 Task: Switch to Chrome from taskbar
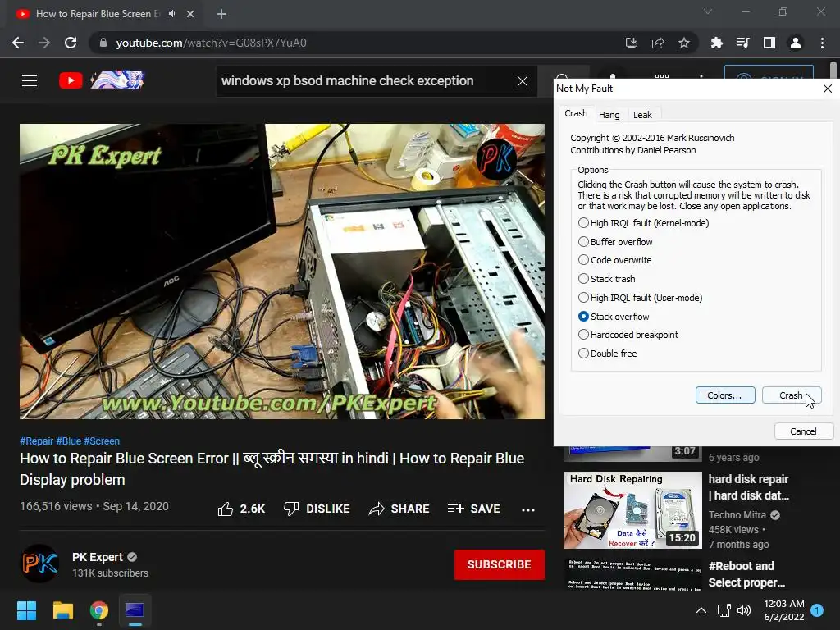point(99,610)
